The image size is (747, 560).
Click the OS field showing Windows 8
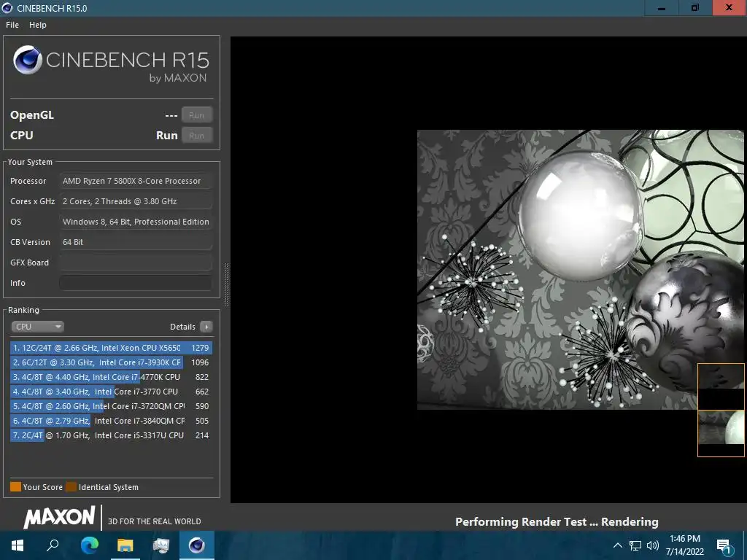coord(135,222)
